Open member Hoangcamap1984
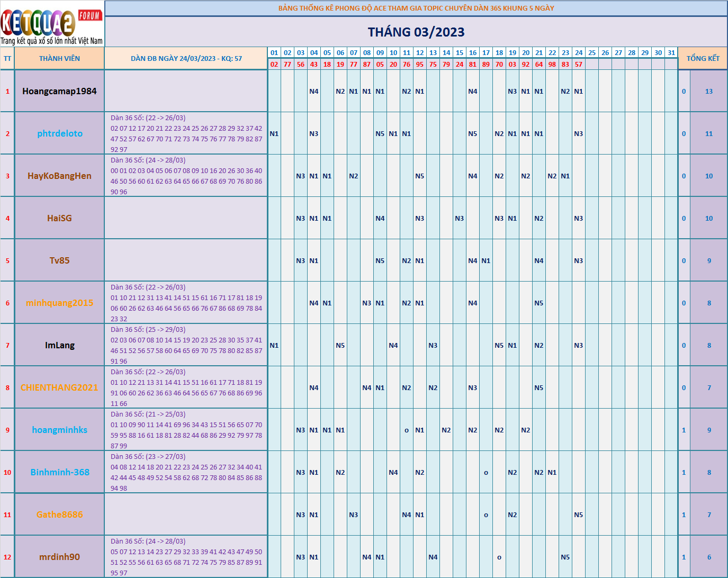Image resolution: width=728 pixels, height=578 pixels. click(59, 91)
